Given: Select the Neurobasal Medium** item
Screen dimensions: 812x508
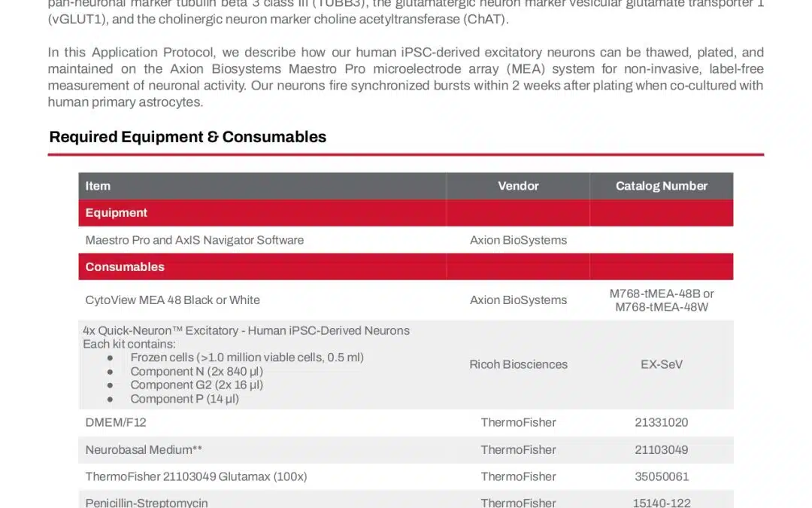Looking at the screenshot, I should click(x=144, y=449).
